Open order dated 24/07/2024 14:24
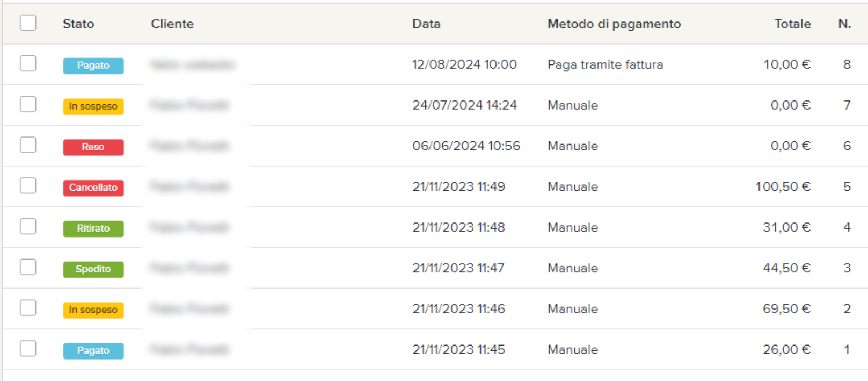 (464, 105)
